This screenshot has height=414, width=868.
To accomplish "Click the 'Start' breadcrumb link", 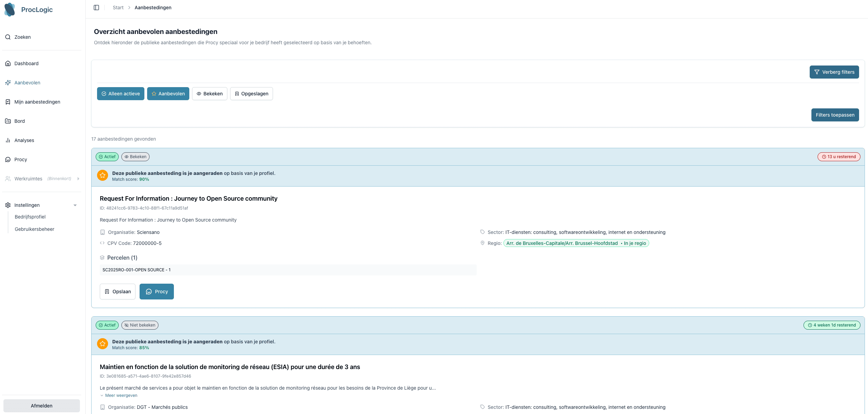I will [x=118, y=7].
